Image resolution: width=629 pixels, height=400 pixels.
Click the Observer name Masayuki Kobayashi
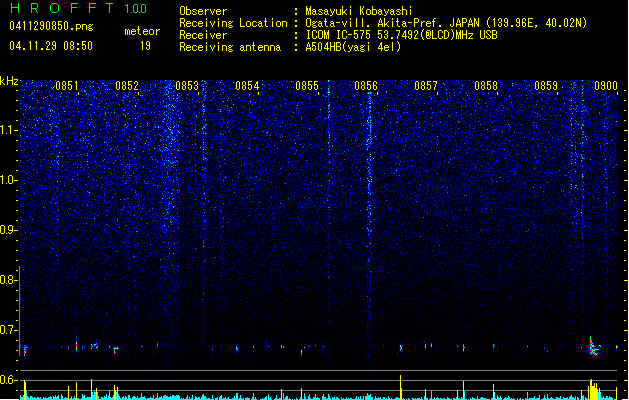coord(359,11)
